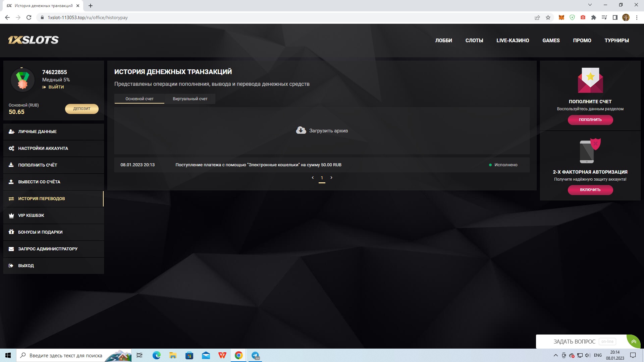Open the LIVE-КАЗИНО menu
Viewport: 644px width, 362px height.
pos(513,41)
